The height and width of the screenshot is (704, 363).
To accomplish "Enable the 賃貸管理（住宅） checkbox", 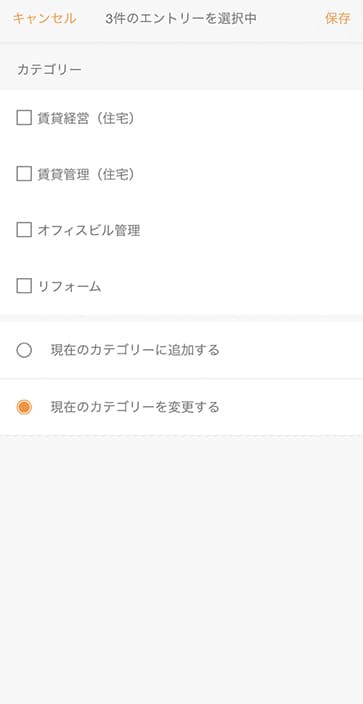I will 24,174.
